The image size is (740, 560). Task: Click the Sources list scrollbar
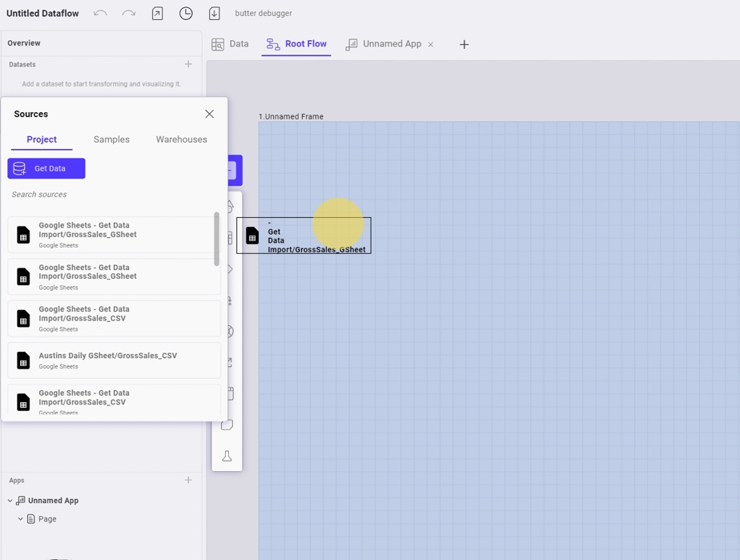tap(216, 239)
